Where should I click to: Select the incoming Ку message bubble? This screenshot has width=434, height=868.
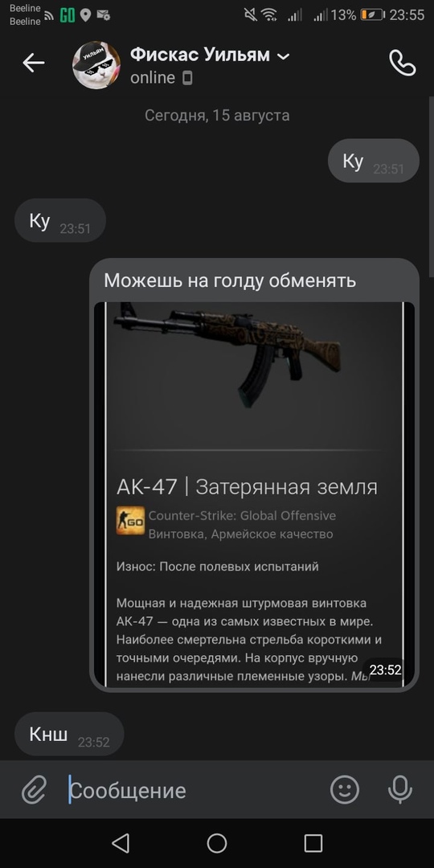point(59,220)
